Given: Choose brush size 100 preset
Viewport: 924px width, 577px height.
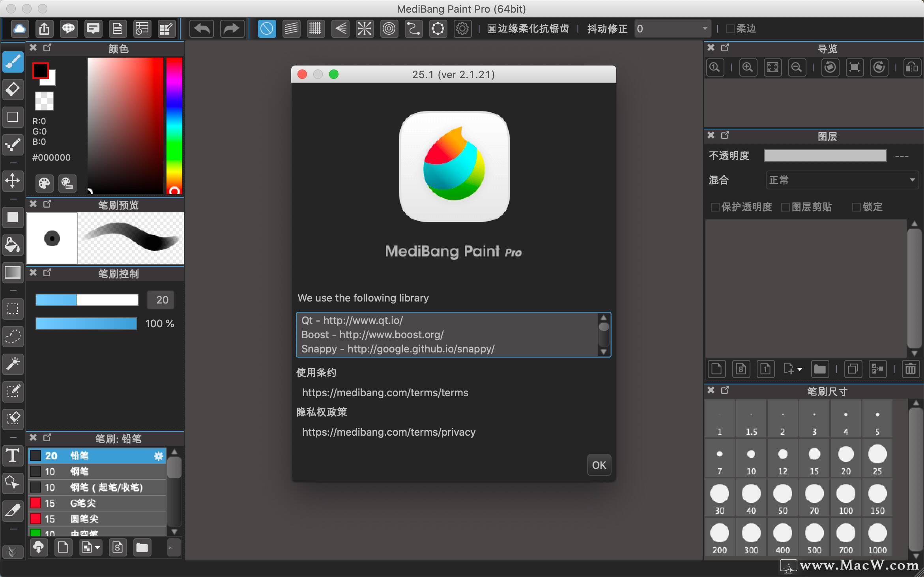Looking at the screenshot, I should coord(845,497).
